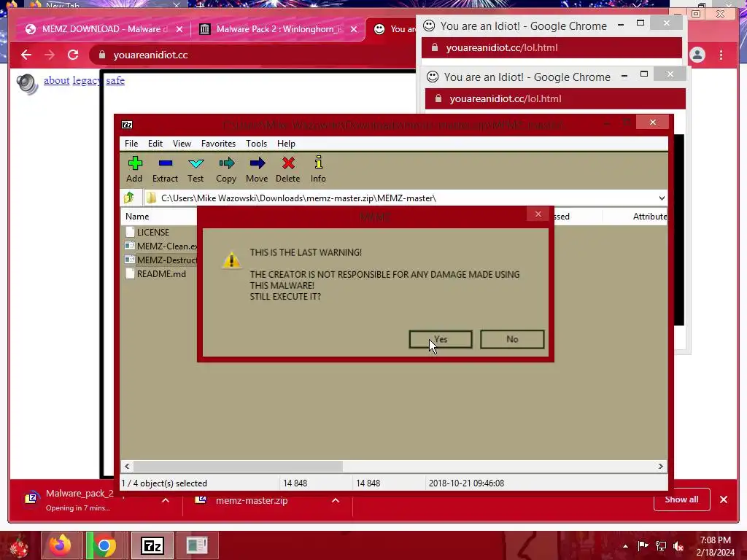
Task: Click the Start button ornament
Action: (x=19, y=546)
